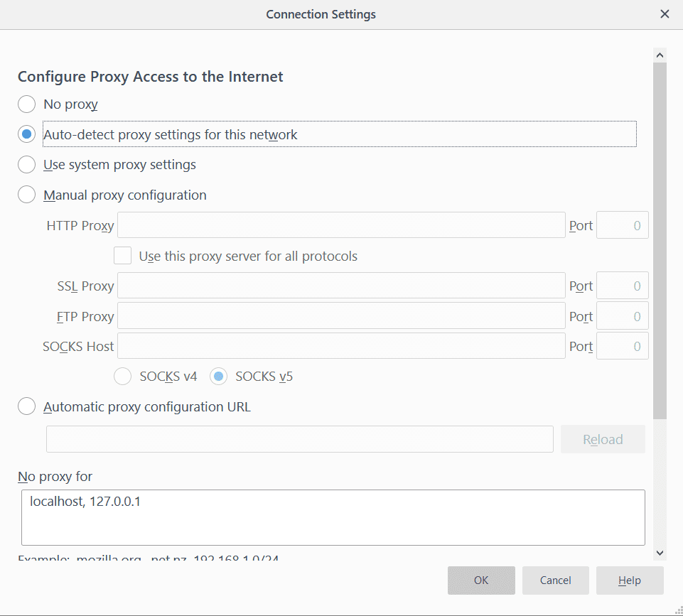Select the No proxy option
Screen dimensions: 683x616
26,104
